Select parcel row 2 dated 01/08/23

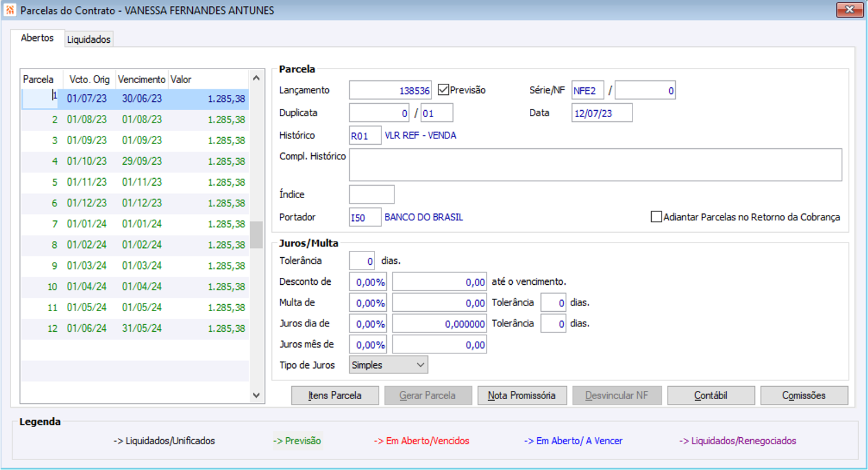tap(135, 120)
